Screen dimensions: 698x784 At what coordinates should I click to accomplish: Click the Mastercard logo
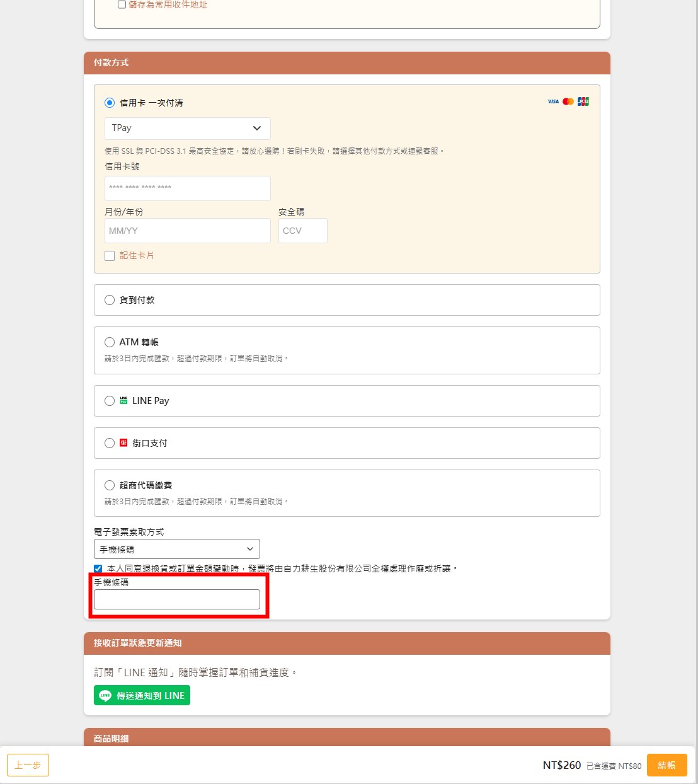pyautogui.click(x=568, y=101)
